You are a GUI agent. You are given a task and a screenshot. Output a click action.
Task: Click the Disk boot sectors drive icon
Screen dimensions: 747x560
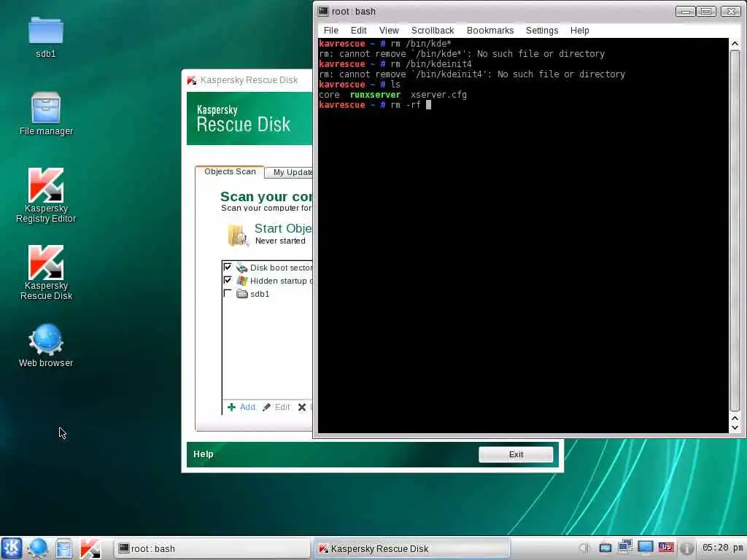coord(242,268)
